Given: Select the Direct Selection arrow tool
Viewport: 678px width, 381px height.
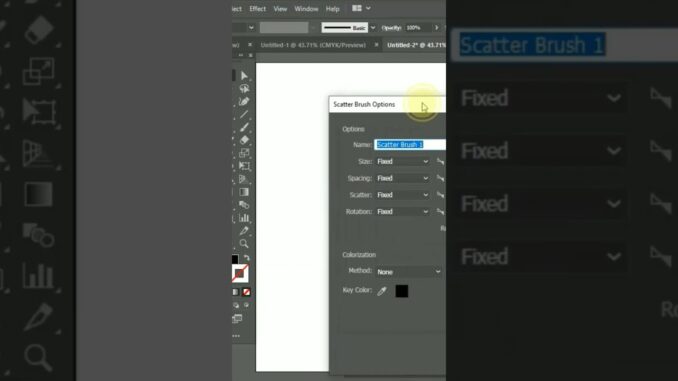Looking at the screenshot, I should [244, 76].
